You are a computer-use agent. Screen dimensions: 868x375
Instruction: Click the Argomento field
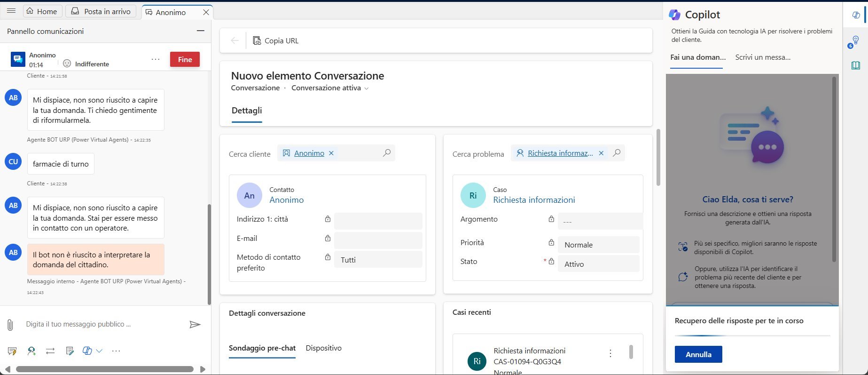tap(600, 221)
